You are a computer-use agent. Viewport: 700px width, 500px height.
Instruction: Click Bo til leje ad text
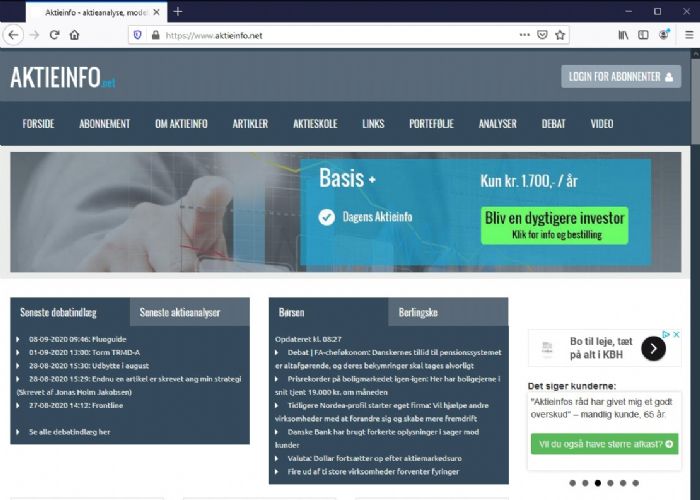[601, 348]
